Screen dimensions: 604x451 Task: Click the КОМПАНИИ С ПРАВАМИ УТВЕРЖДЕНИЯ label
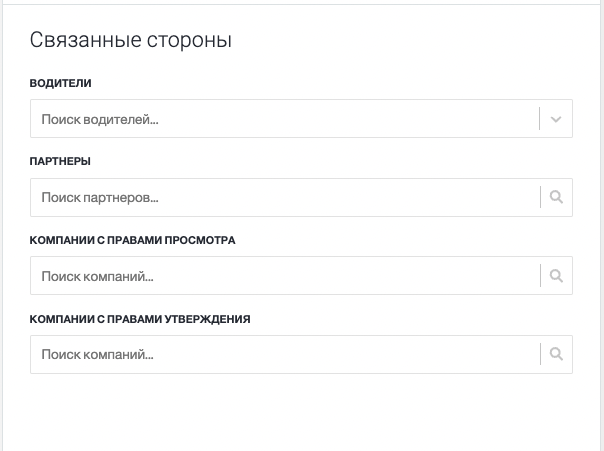140,319
